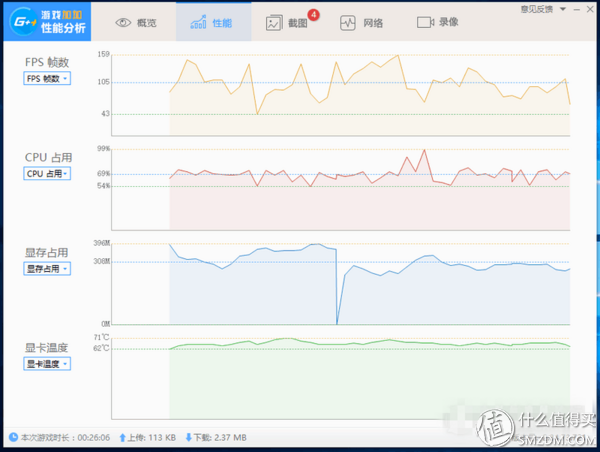
Task: Click the FPS 帧数 section heading
Action: click(47, 62)
